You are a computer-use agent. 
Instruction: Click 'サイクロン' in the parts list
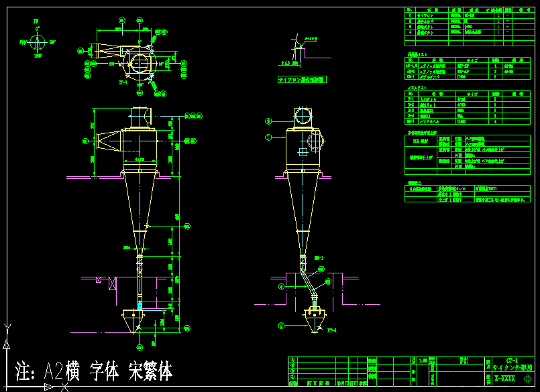[425, 15]
